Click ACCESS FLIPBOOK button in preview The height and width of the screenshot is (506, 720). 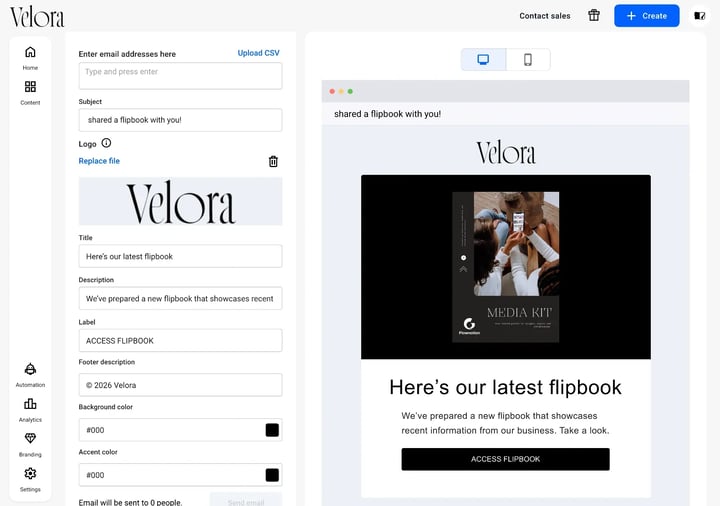tap(506, 459)
